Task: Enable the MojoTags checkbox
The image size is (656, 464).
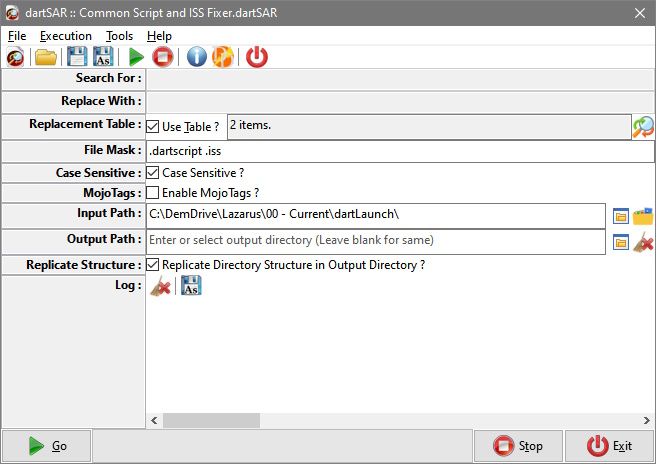Action: point(153,192)
